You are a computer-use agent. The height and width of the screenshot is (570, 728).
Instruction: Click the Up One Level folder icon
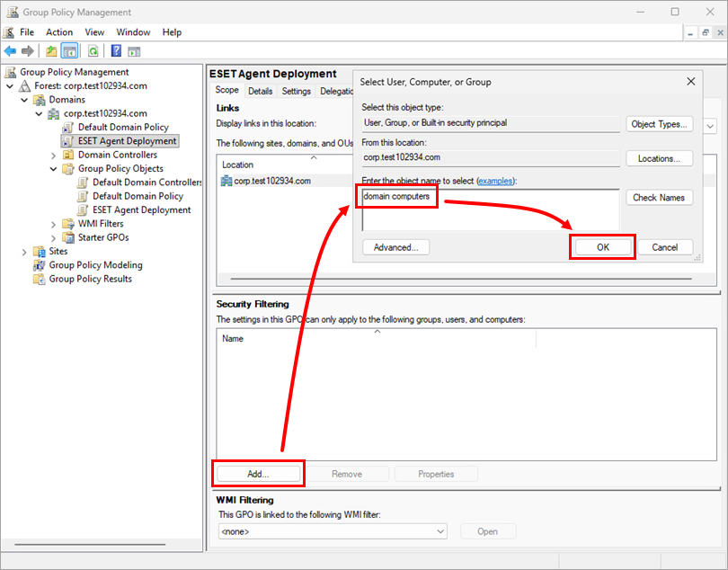tap(51, 51)
